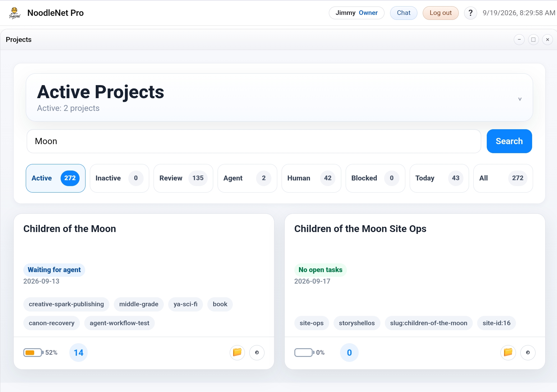Select the Active filter tab
The height and width of the screenshot is (392, 557).
56,178
